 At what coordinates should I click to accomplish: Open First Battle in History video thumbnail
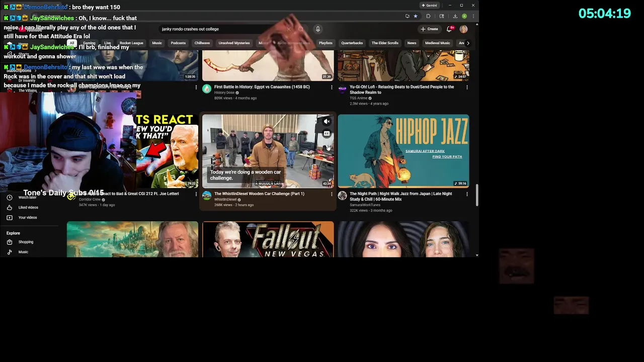click(268, 65)
